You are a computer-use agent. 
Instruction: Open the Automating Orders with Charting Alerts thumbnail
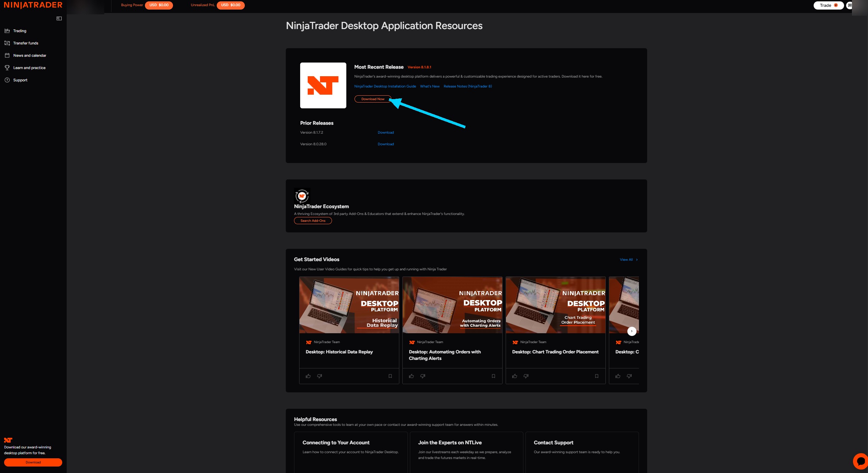pos(452,305)
